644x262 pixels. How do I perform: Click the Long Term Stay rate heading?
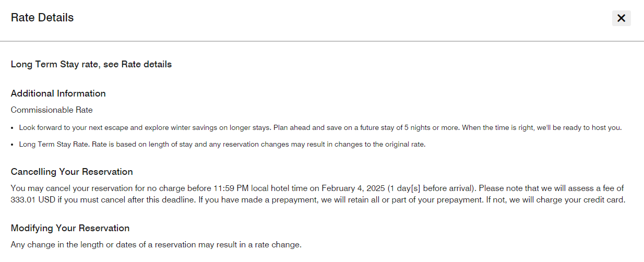pyautogui.click(x=91, y=64)
